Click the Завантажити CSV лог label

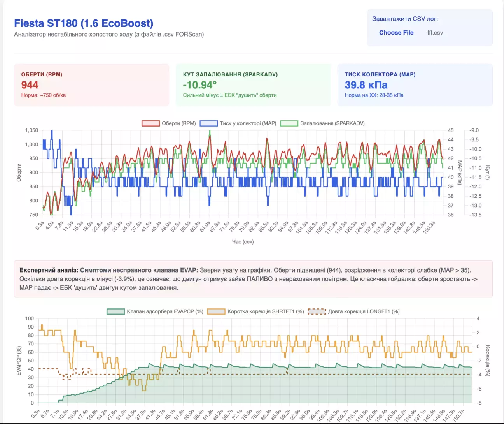pos(405,19)
